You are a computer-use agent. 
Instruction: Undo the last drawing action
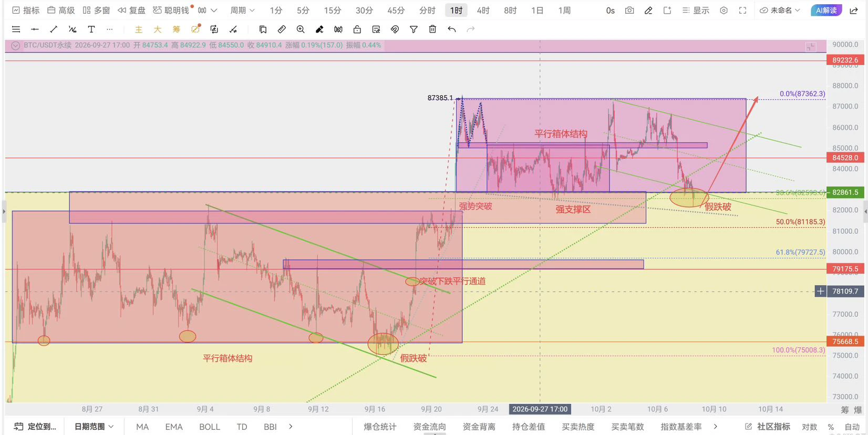pyautogui.click(x=452, y=29)
